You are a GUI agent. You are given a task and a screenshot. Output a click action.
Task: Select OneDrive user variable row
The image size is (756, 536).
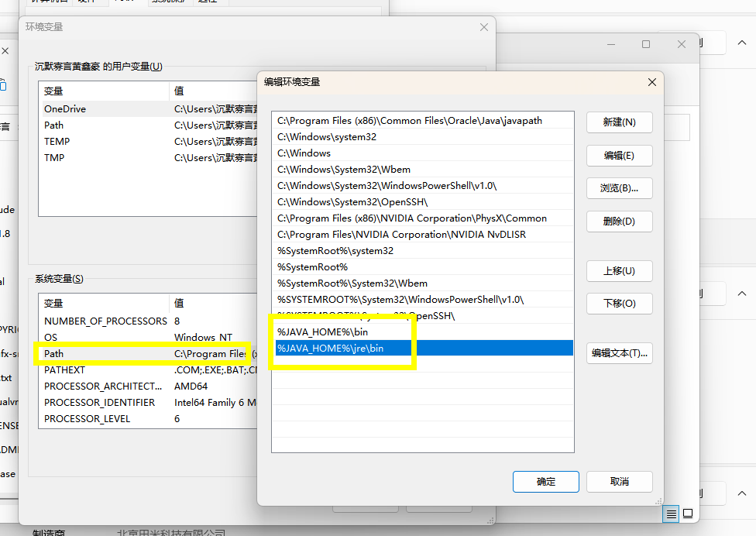click(150, 109)
